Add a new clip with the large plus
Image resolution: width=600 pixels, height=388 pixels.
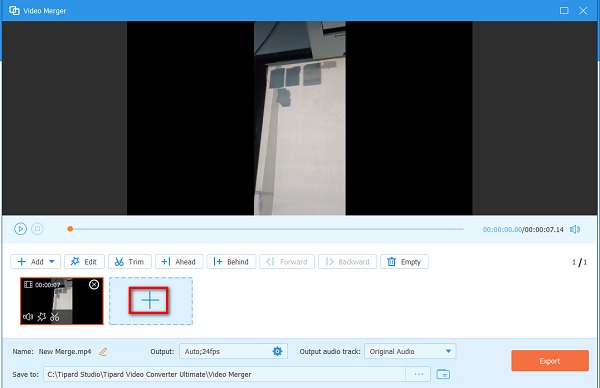(x=149, y=300)
